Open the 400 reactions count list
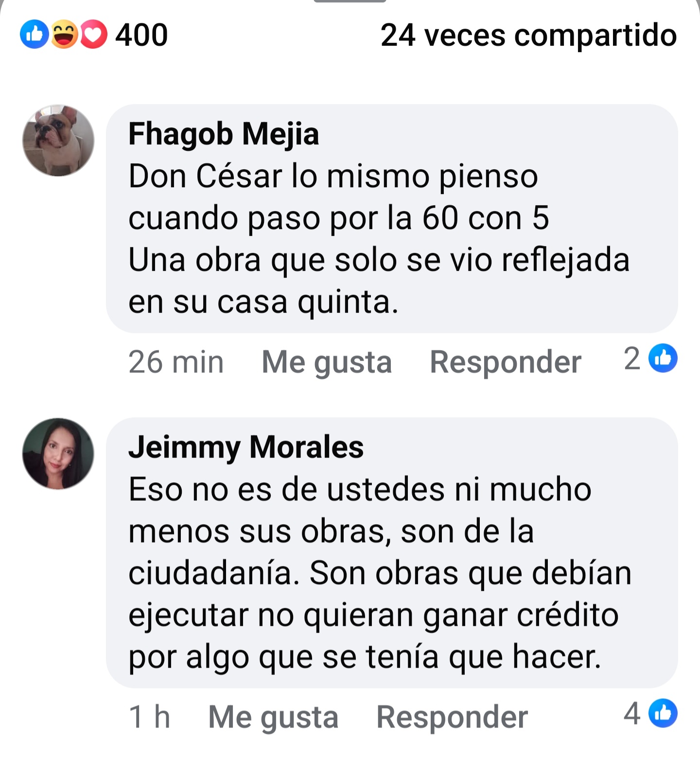 click(x=141, y=35)
